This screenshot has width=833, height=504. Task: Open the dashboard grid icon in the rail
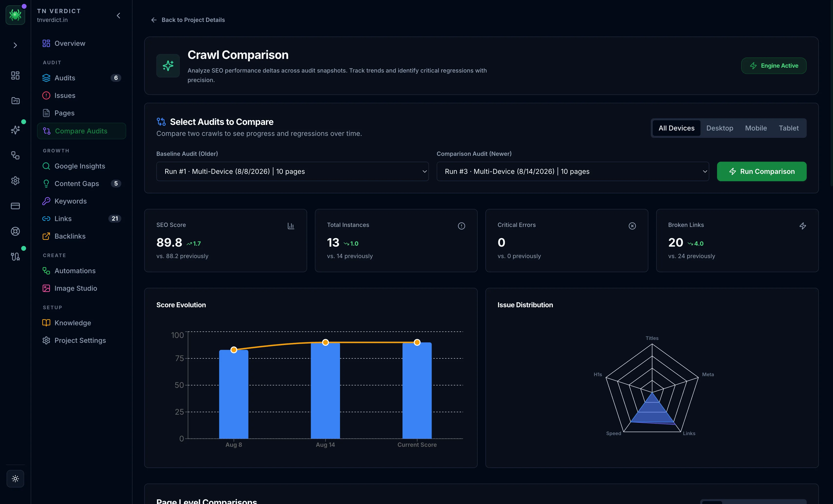tap(15, 75)
